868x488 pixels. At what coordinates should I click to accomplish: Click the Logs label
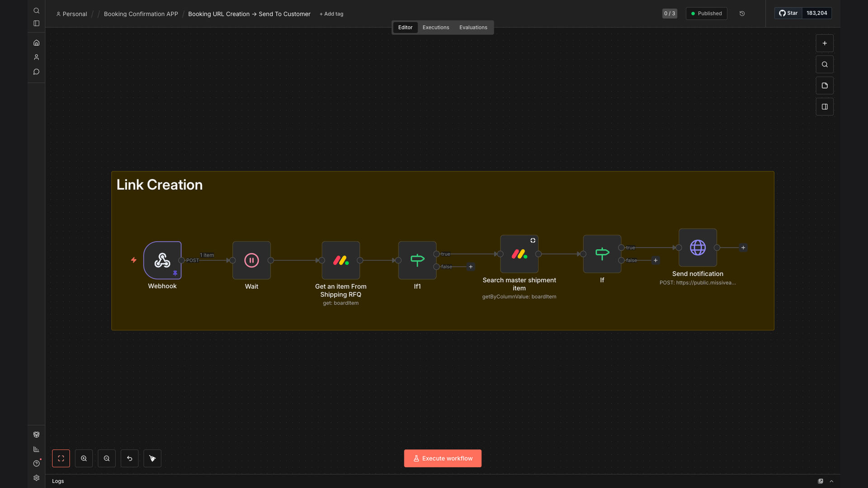[x=58, y=481]
